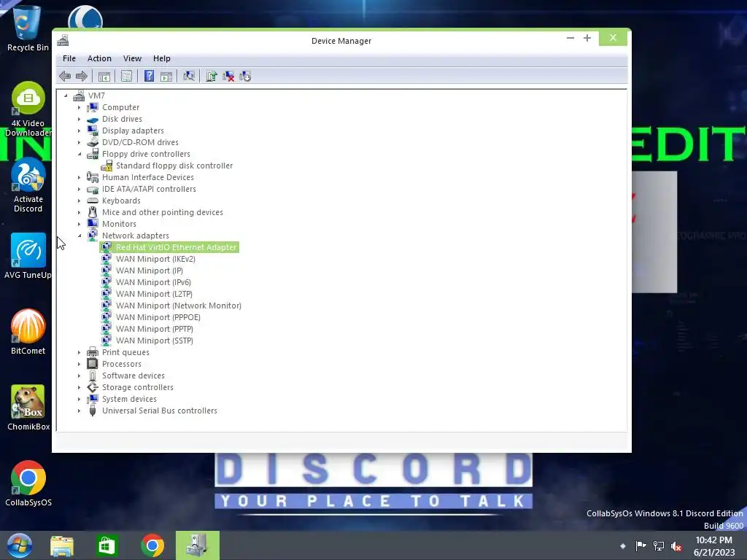747x560 pixels.
Task: Uninstall device icon with red X
Action: point(228,76)
